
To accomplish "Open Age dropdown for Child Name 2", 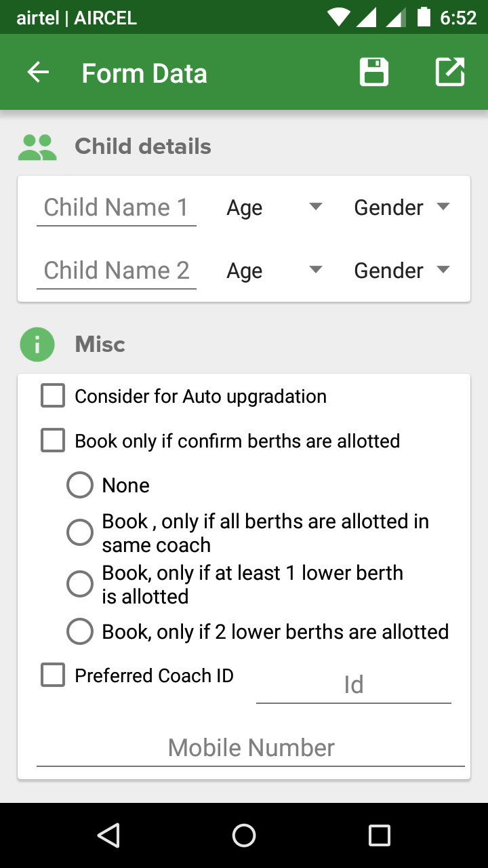I will (x=274, y=271).
